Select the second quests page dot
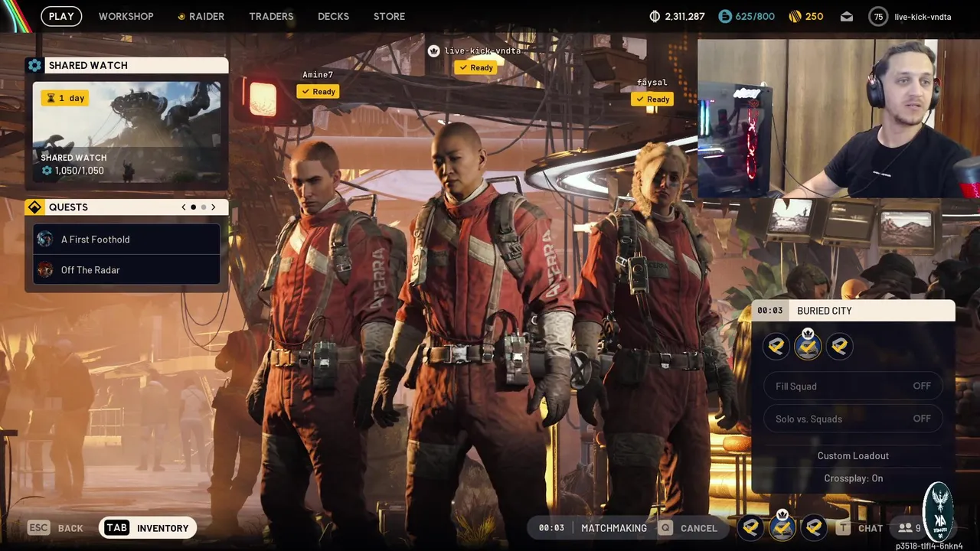Viewport: 980px width, 551px height. tap(204, 207)
